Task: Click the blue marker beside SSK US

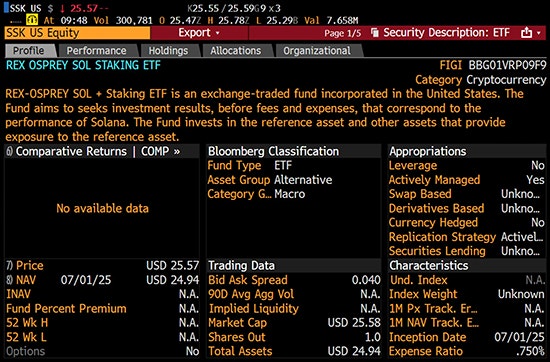Action: coord(7,8)
